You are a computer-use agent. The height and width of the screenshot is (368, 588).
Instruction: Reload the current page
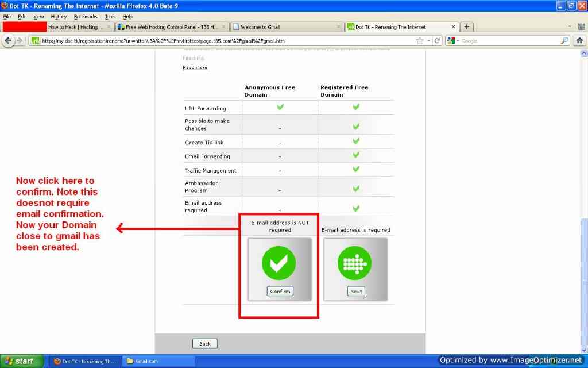coord(438,40)
